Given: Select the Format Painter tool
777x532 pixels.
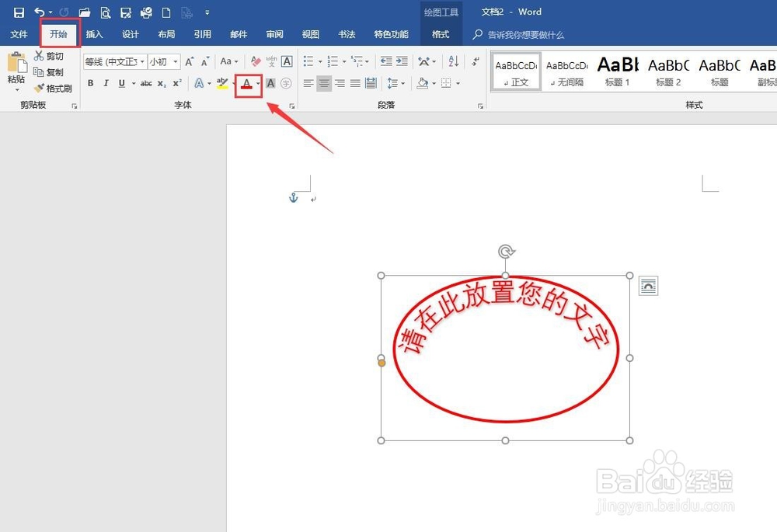Looking at the screenshot, I should click(x=53, y=88).
